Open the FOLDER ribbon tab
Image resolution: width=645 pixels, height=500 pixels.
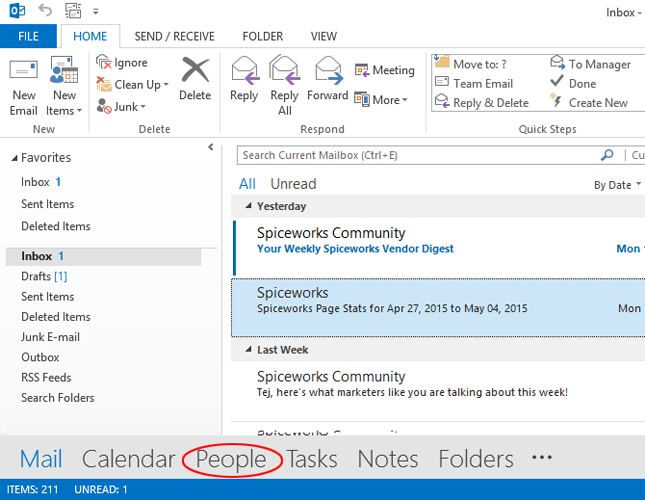[x=262, y=36]
